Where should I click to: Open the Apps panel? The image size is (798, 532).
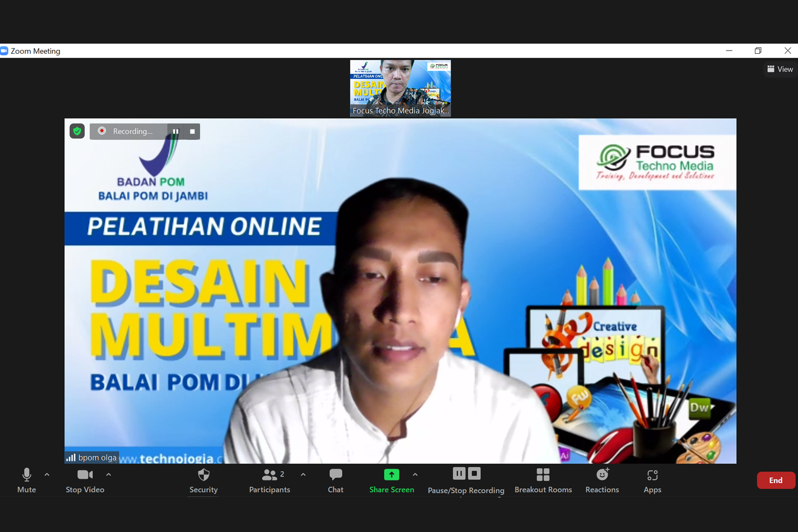(x=652, y=480)
